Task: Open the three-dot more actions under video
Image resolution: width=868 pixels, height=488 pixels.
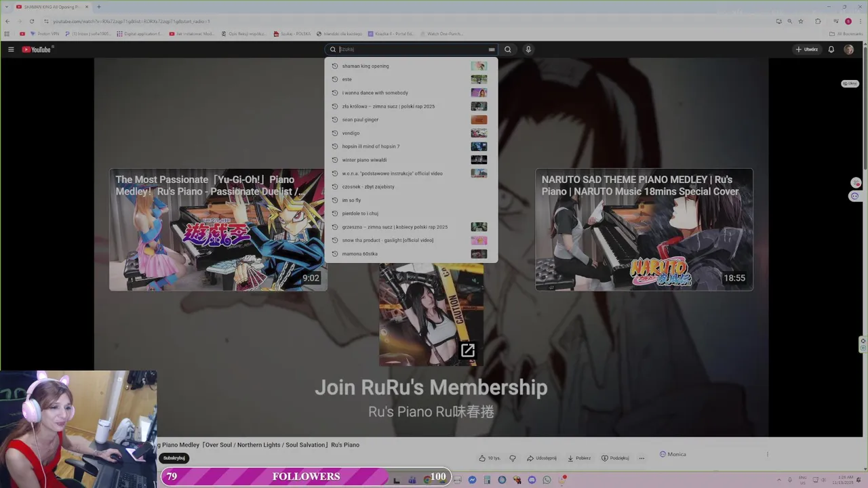Action: pos(642,458)
